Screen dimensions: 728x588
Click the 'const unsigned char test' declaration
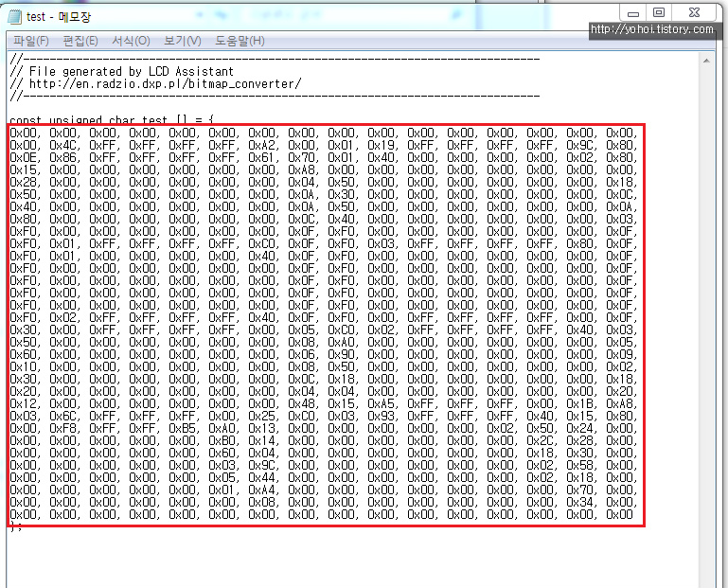pos(112,119)
